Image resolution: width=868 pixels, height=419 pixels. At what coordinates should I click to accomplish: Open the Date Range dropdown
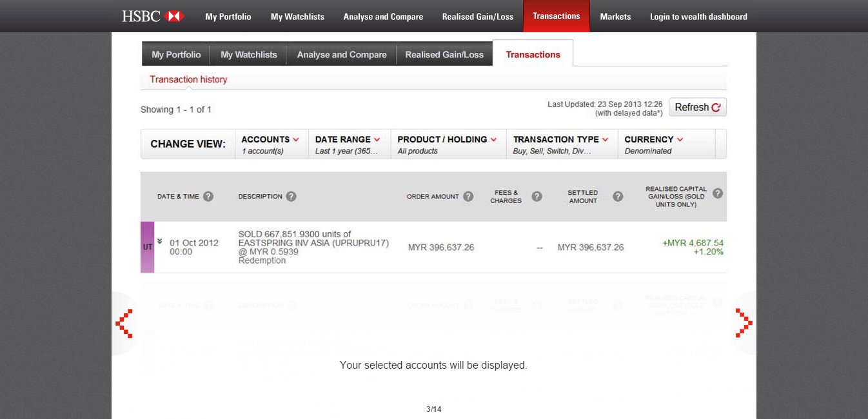coord(348,144)
